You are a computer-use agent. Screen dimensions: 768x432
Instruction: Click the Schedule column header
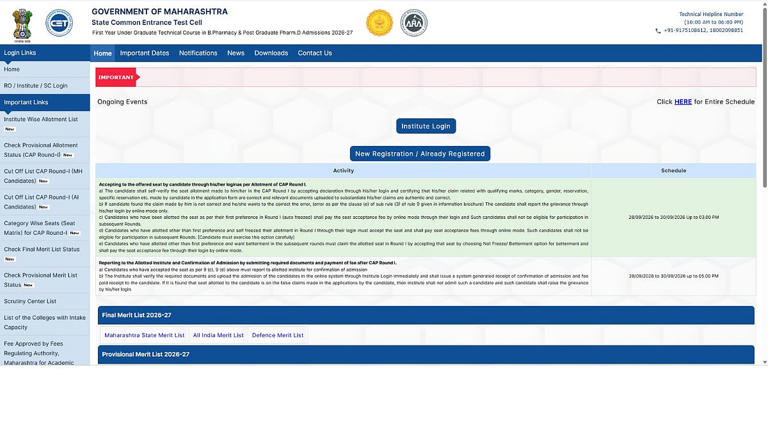click(673, 170)
